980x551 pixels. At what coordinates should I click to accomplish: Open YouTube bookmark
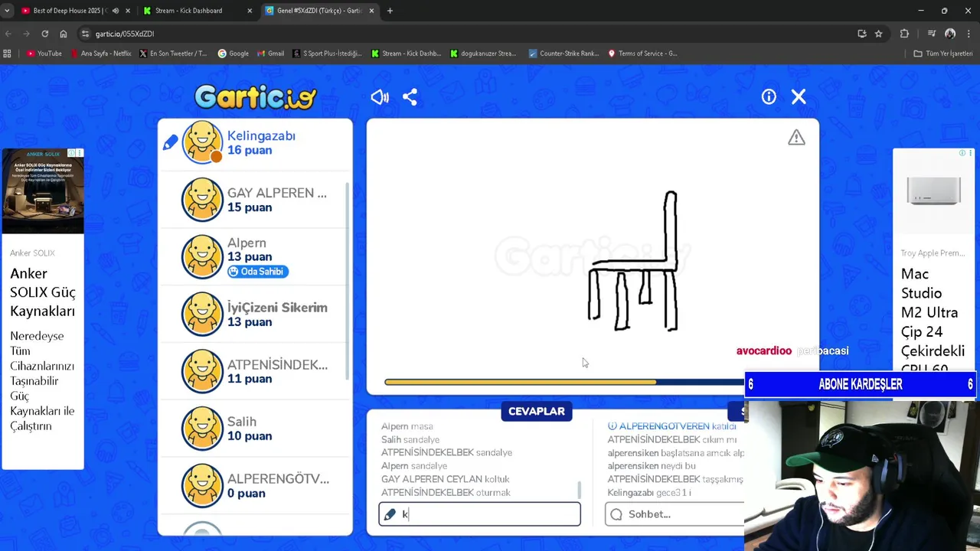pos(44,54)
